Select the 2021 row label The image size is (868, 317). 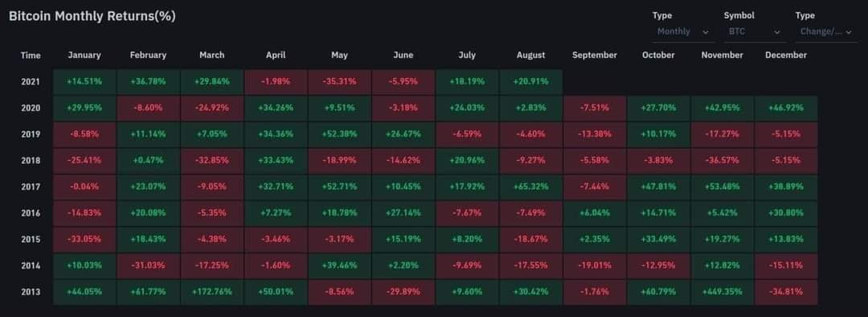click(31, 81)
